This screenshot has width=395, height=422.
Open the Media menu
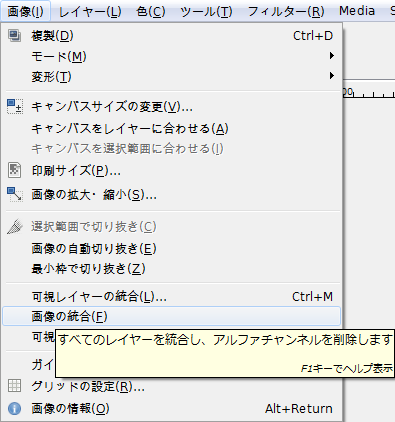(x=357, y=11)
